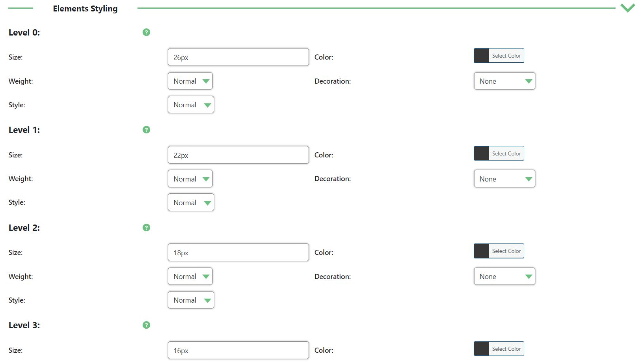
Task: Click the Level 0: heading
Action: click(x=24, y=32)
